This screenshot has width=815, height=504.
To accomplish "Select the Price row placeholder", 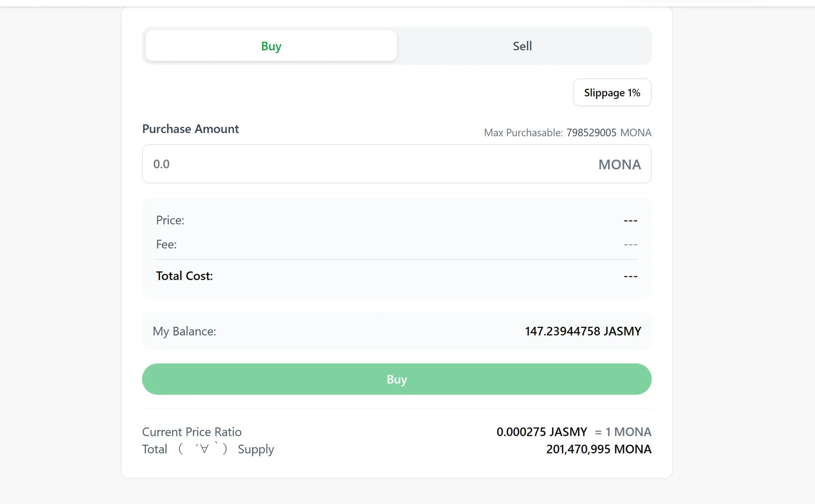I will click(x=630, y=220).
